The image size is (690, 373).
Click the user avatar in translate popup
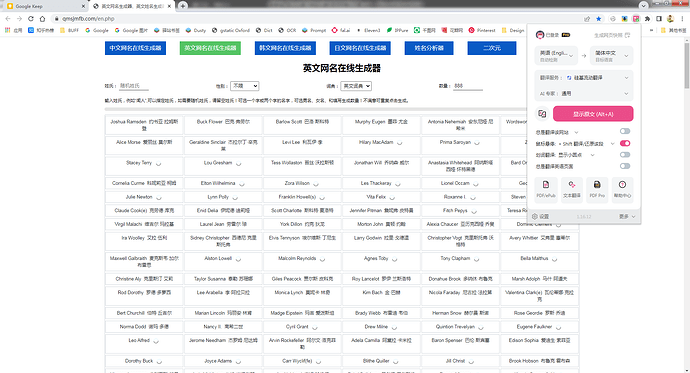coord(540,35)
